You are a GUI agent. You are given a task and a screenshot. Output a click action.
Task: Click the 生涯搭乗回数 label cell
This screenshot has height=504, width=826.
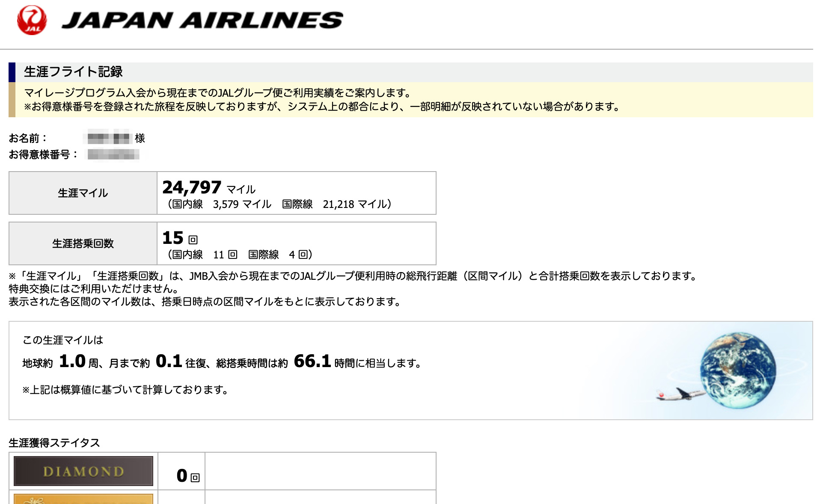click(83, 243)
